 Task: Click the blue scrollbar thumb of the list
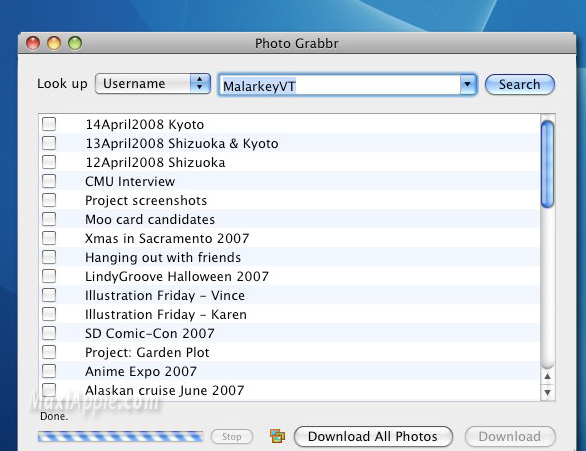tap(548, 164)
